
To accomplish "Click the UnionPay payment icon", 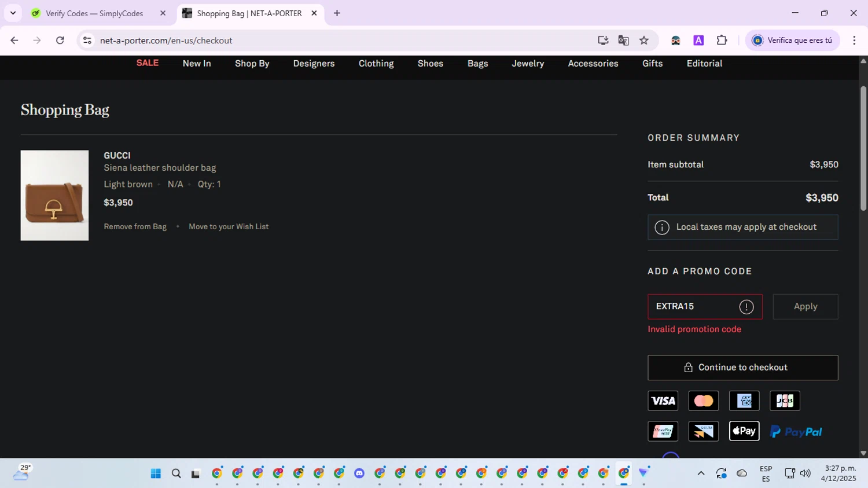I will click(x=663, y=431).
